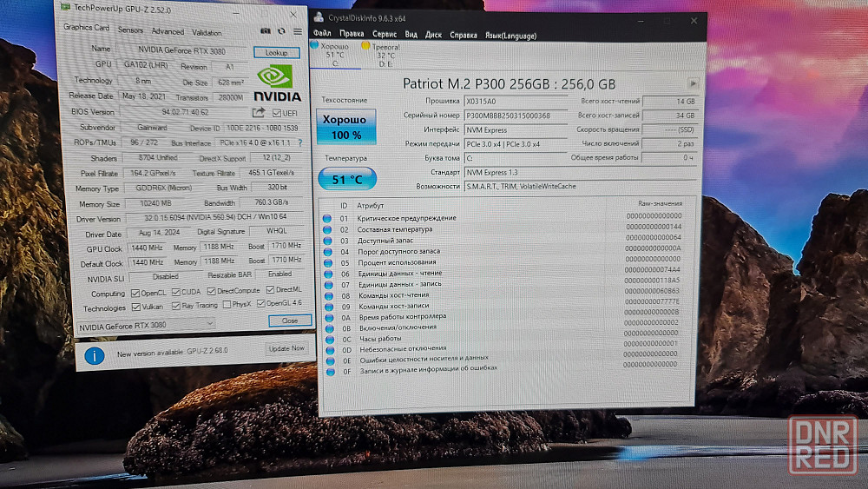Toggle the UEFI checkbox
Viewport: 868px width, 489px height.
click(277, 113)
